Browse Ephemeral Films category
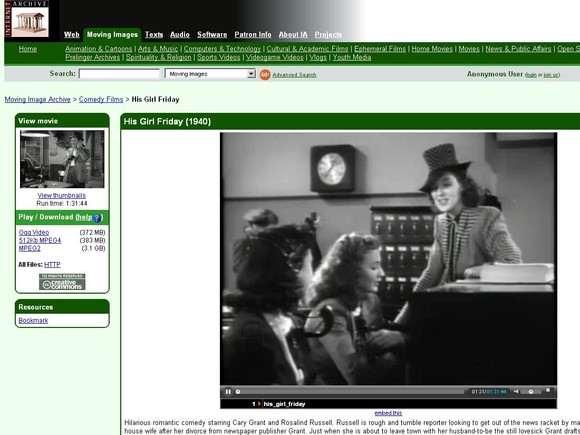Image resolution: width=580 pixels, height=435 pixels. [380, 49]
